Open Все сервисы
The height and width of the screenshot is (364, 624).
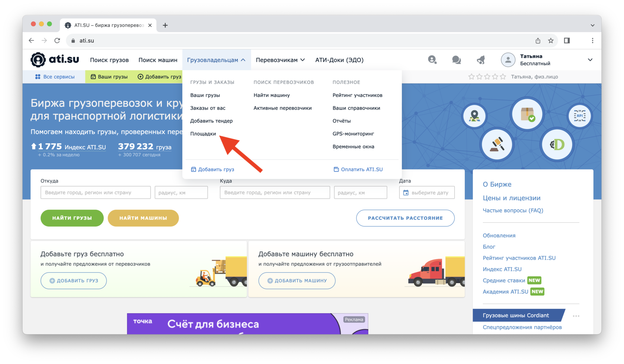(55, 77)
